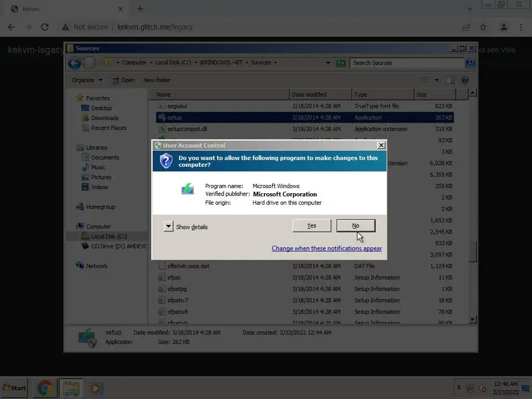Click the setup program icon in UAC dialog
This screenshot has height=399, width=532.
[x=188, y=189]
